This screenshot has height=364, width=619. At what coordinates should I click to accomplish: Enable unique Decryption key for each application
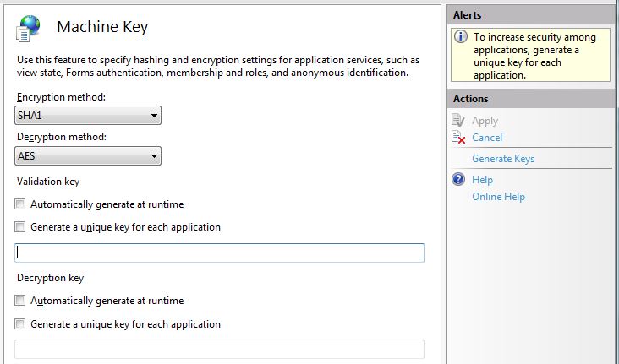(x=19, y=324)
